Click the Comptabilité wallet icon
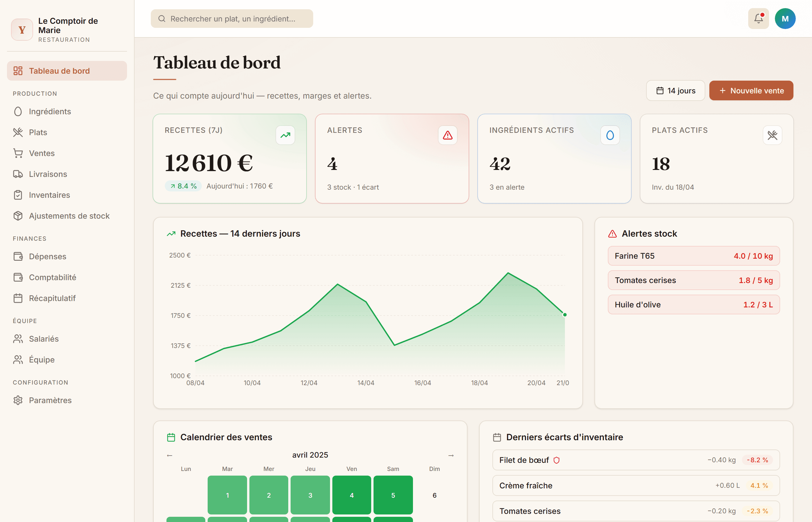This screenshot has width=812, height=522. [x=18, y=277]
